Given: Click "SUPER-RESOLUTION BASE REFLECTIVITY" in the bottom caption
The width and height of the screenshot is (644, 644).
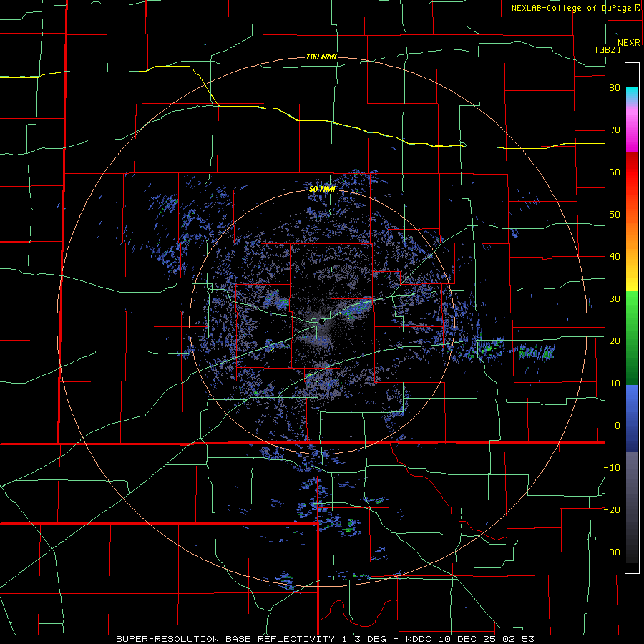Looking at the screenshot, I should point(225,639).
